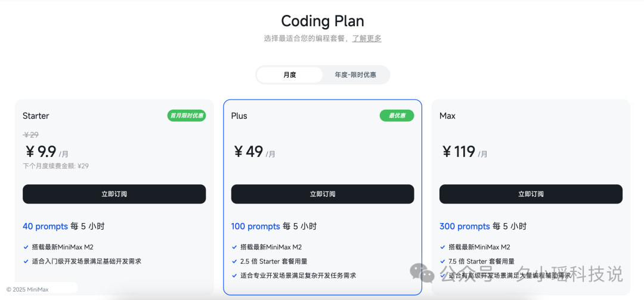Viewport: 644px width, 300px height.
Task: Click checkmark icon beside 适合专业开发场景满足复杂开发任务需求
Action: [x=234, y=276]
